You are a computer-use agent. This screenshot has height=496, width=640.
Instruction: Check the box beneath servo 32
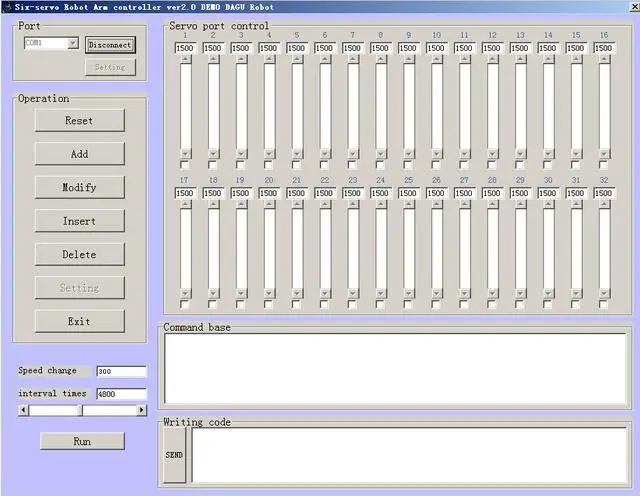[x=604, y=304]
